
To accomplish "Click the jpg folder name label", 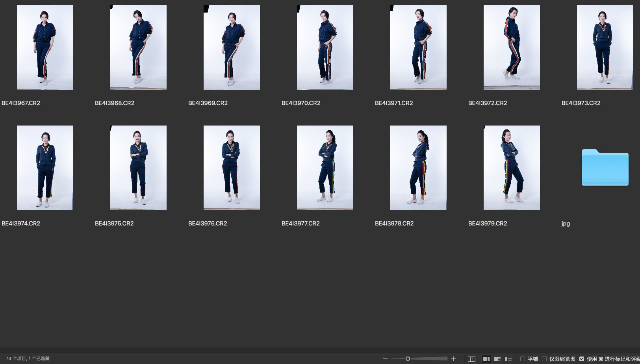I will click(x=566, y=224).
